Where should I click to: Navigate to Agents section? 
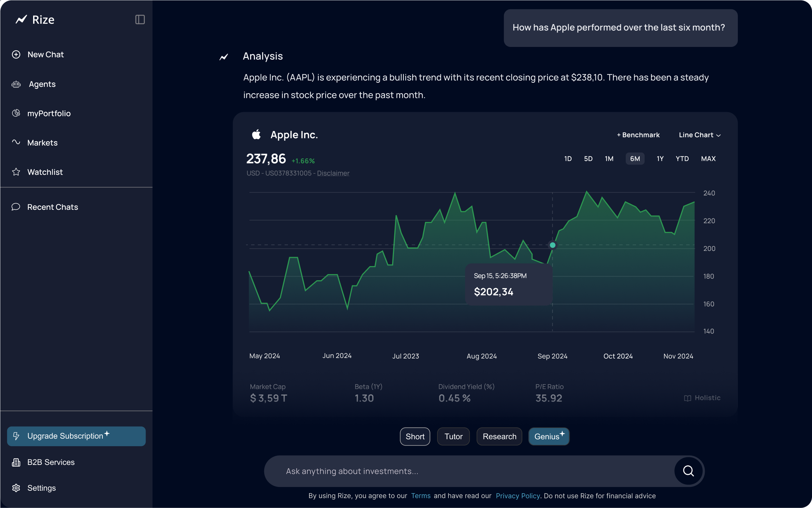(41, 84)
